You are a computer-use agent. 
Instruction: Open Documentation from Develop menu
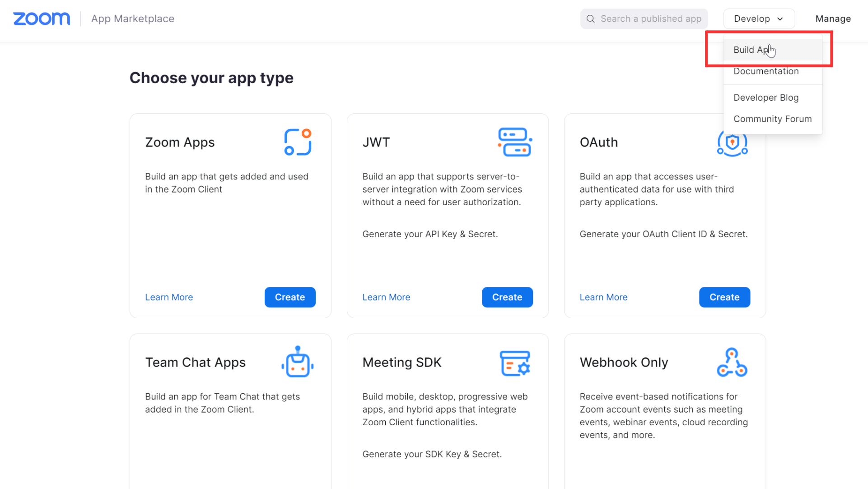[772, 71]
